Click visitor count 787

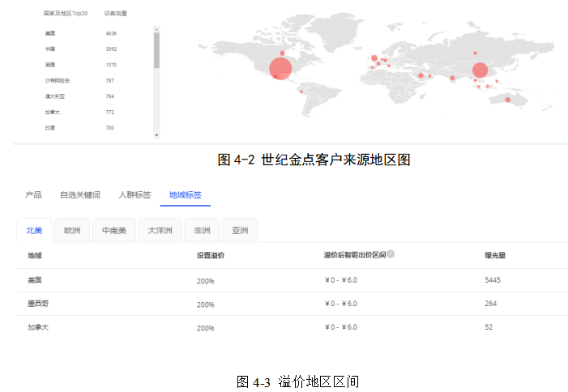(x=109, y=80)
